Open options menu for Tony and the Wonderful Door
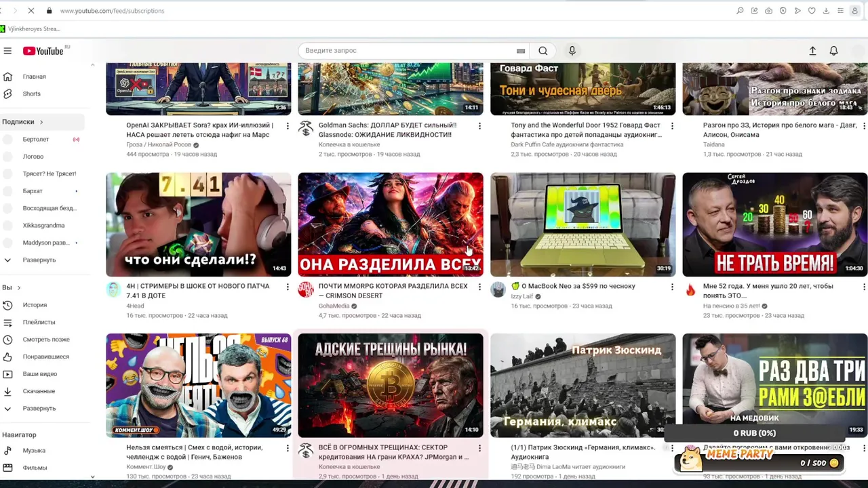 pyautogui.click(x=672, y=126)
